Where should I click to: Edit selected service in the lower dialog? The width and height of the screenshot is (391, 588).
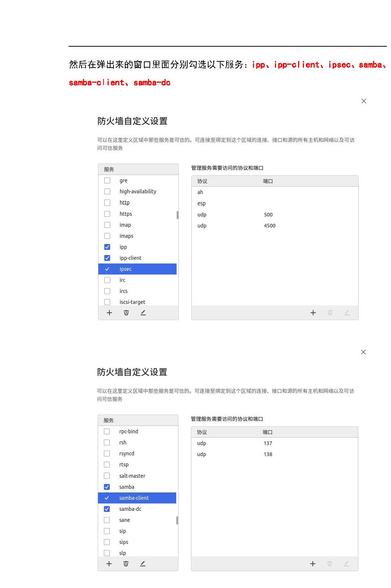[143, 564]
